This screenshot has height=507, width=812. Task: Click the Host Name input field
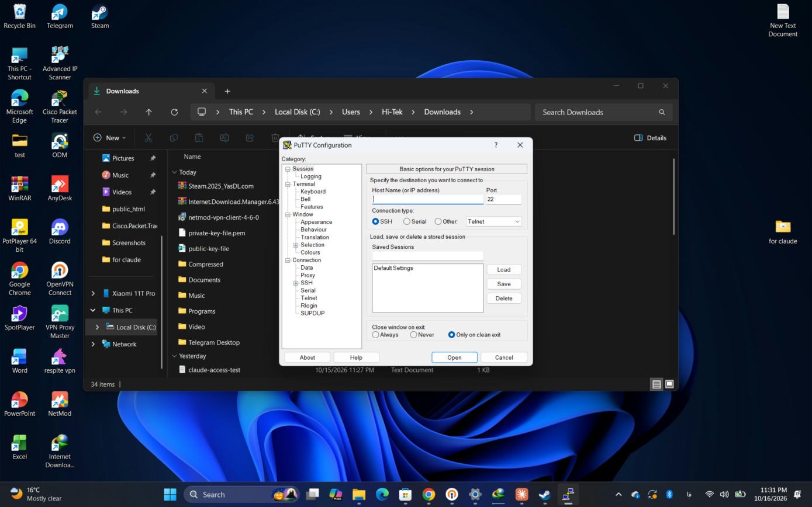[428, 199]
